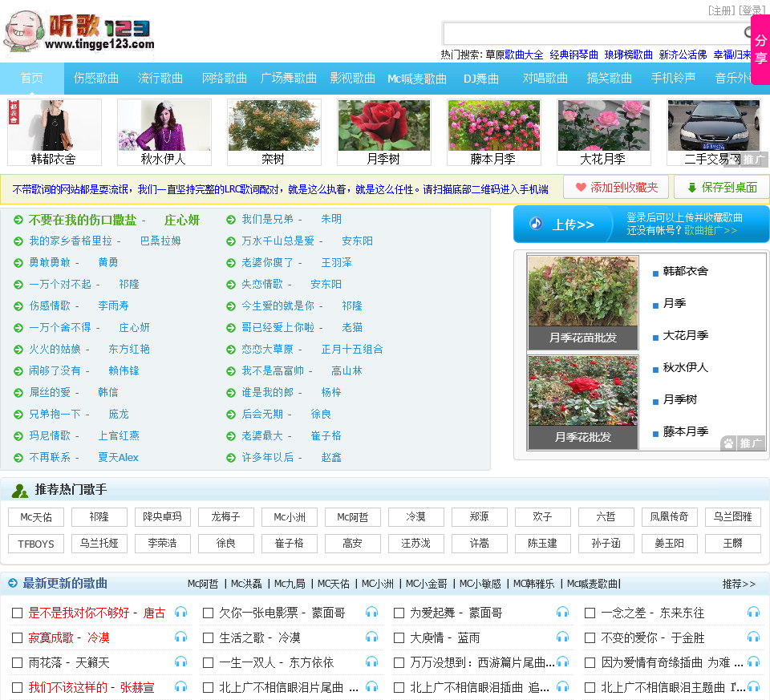Image resolution: width=770 pixels, height=700 pixels.
Task: Click the green arrow icon beside 我们是兄弟
Action: click(x=231, y=220)
